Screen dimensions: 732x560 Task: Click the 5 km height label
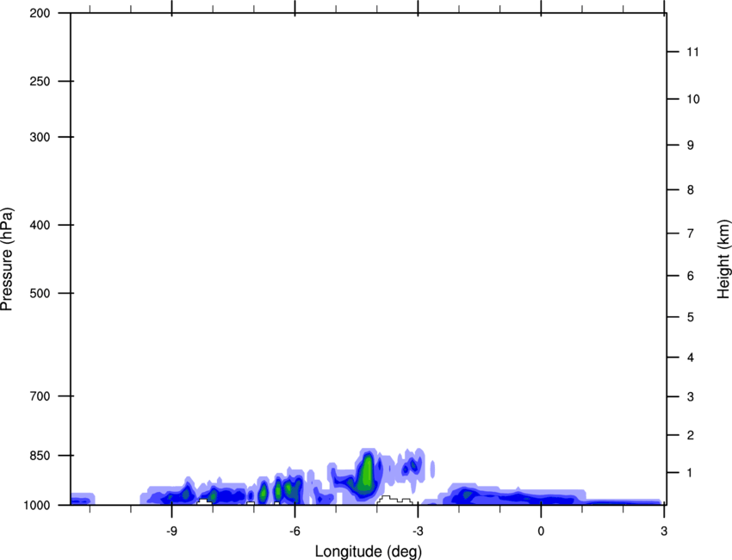(690, 317)
